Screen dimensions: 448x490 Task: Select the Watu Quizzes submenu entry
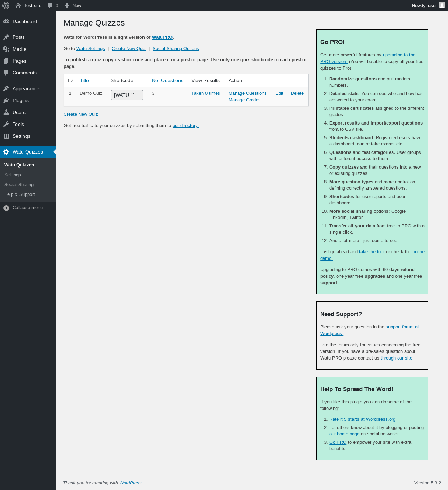click(19, 165)
